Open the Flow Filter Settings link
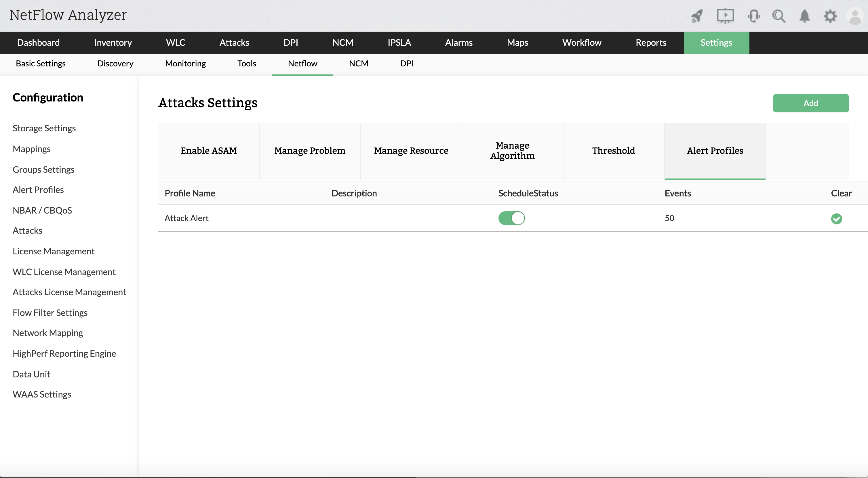Screen dimensions: 868x478 pyautogui.click(x=50, y=313)
